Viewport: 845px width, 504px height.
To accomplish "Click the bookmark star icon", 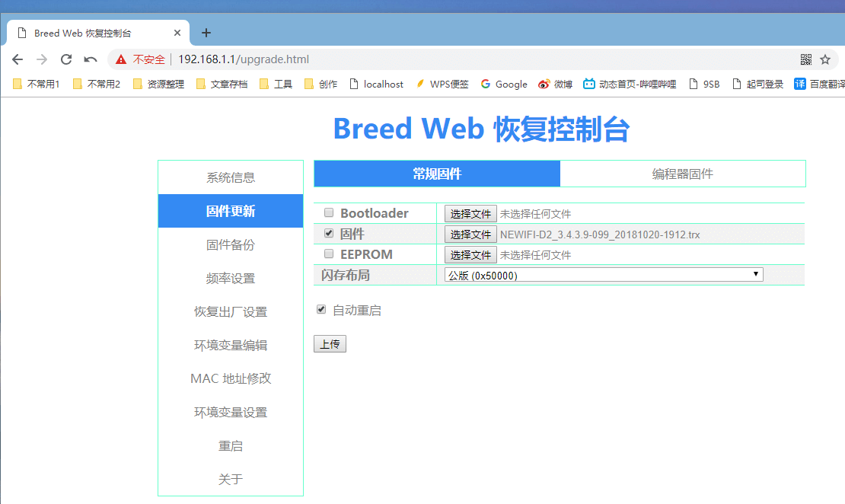I will click(824, 59).
